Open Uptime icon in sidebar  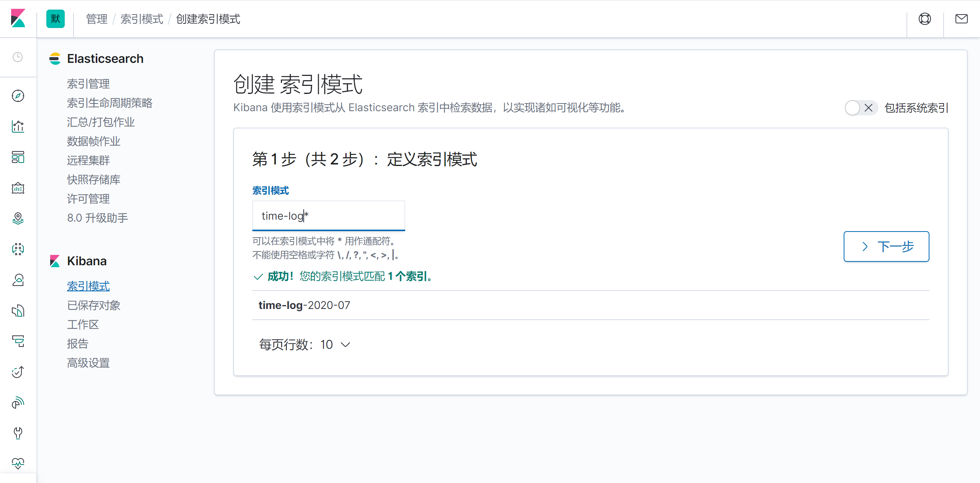tap(18, 372)
